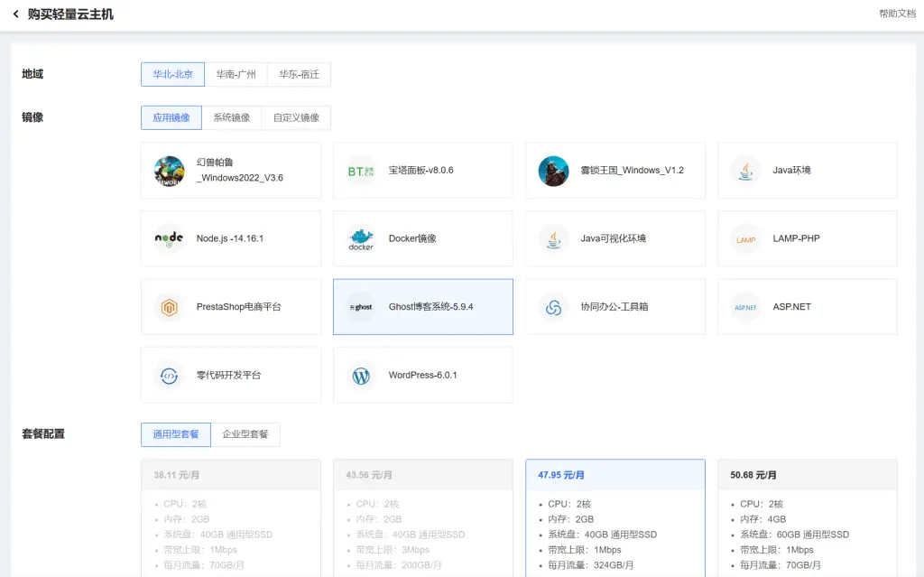
Task: Choose the Java环境 image card
Action: point(808,171)
